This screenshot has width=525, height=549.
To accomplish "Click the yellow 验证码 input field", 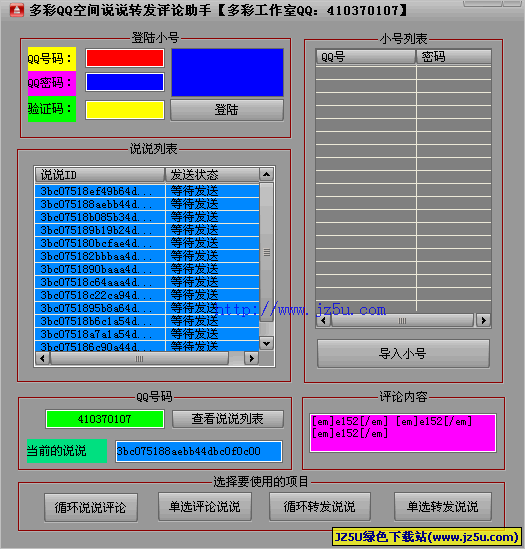I will pyautogui.click(x=125, y=110).
